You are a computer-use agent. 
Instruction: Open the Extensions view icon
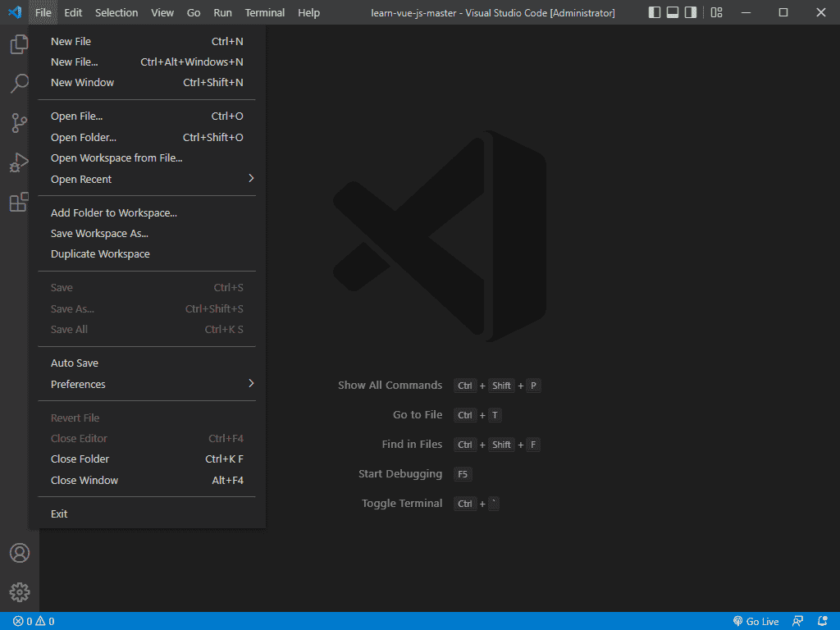coord(20,202)
